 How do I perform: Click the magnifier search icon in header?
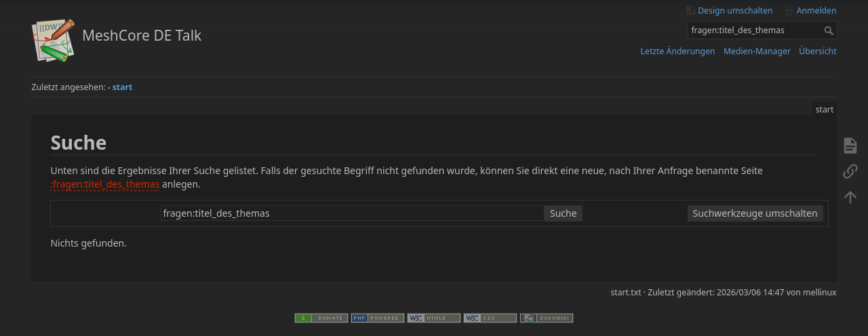(x=829, y=30)
